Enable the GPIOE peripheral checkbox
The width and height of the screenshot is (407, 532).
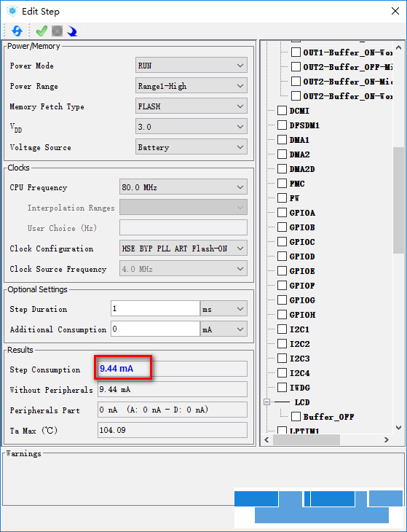282,271
